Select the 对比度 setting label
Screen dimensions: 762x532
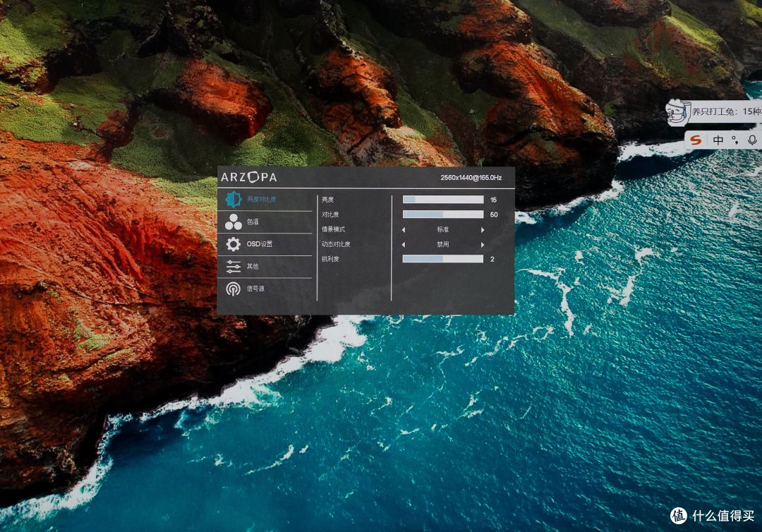(330, 214)
